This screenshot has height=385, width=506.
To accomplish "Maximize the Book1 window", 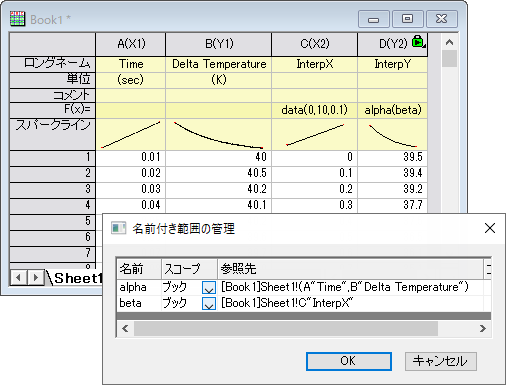I will [x=408, y=19].
